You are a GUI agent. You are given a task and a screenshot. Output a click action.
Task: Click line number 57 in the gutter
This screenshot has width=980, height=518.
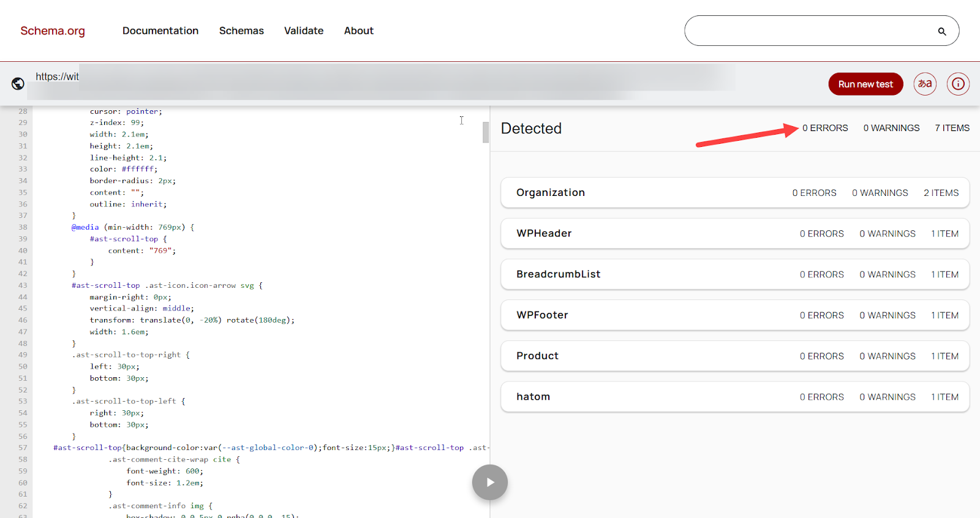pyautogui.click(x=23, y=448)
